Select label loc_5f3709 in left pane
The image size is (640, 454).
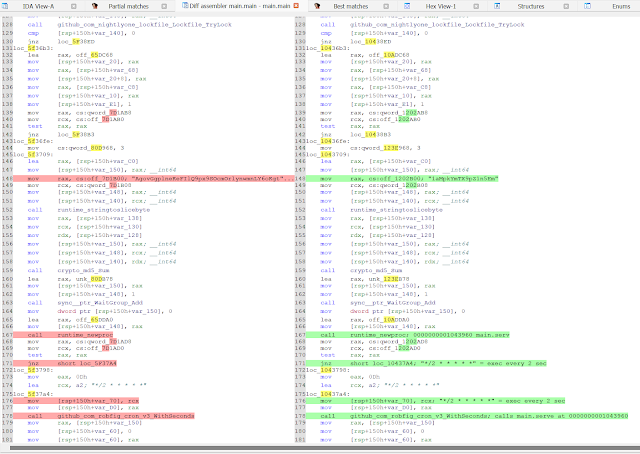[33, 154]
